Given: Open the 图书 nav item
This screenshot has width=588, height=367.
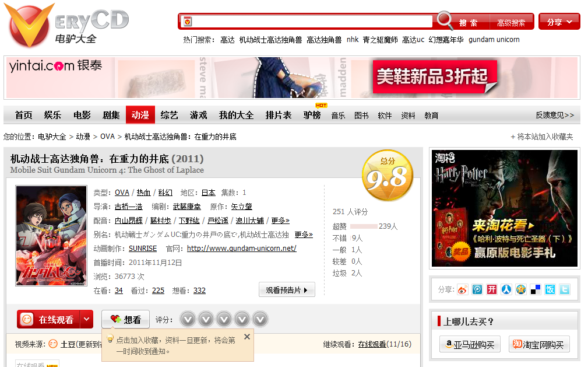Looking at the screenshot, I should point(361,116).
